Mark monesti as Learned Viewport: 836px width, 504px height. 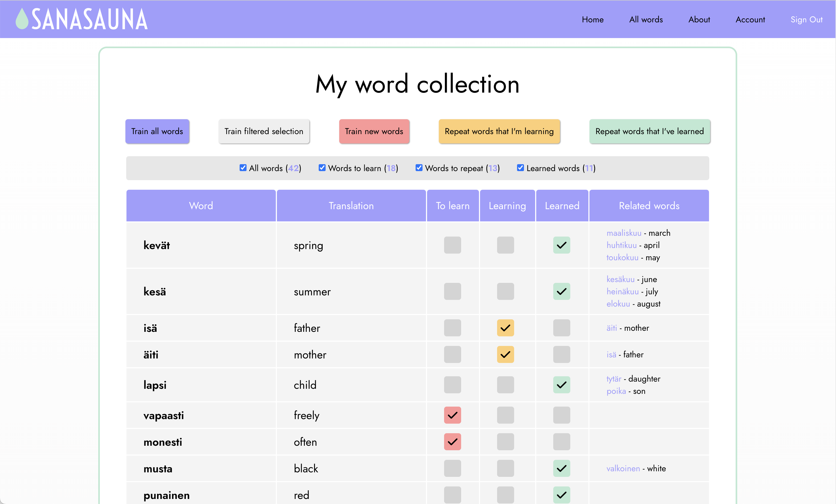[x=562, y=441]
